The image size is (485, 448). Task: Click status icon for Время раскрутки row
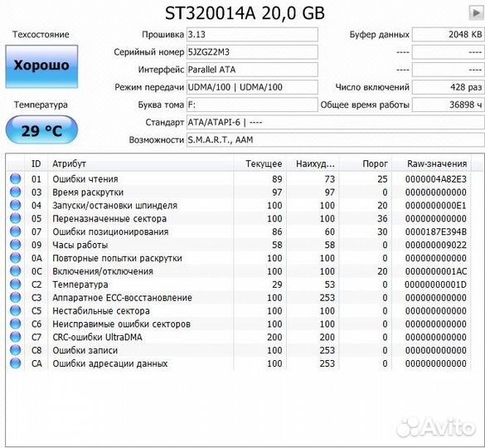(15, 192)
